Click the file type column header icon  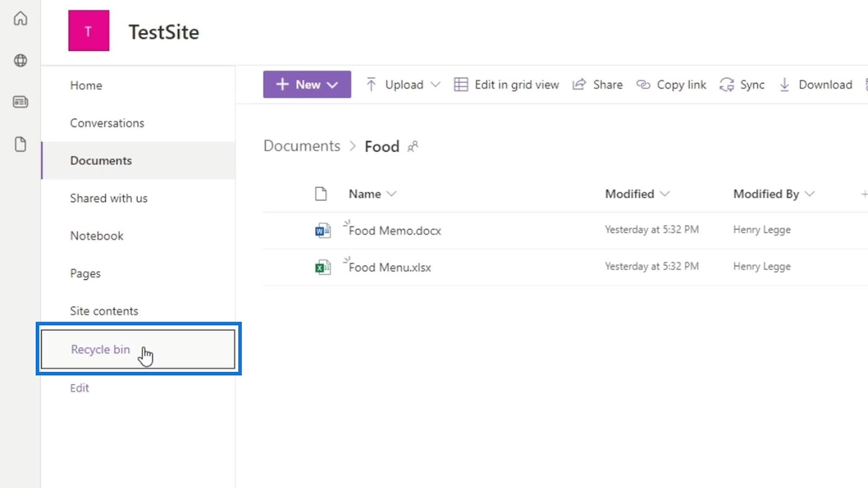pos(321,194)
